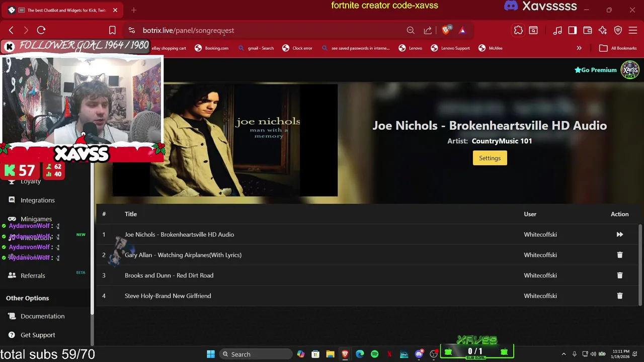The image size is (644, 362).
Task: Open Spotify from the taskbar
Action: [375, 354]
